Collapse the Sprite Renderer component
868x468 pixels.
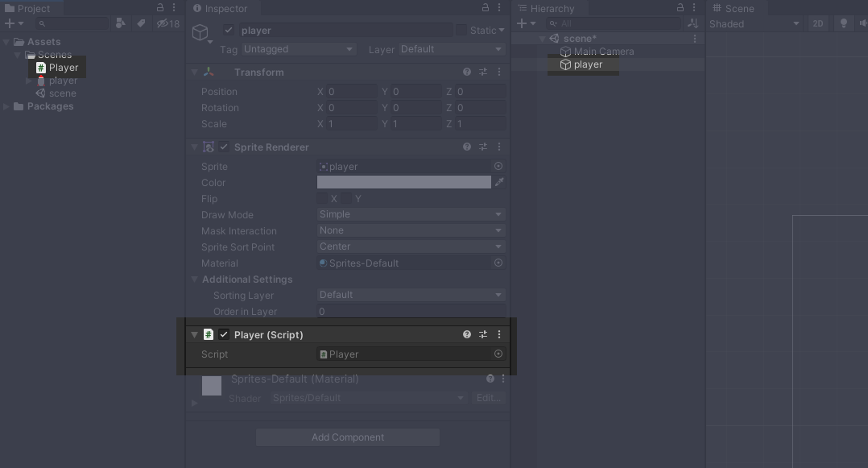(x=194, y=147)
